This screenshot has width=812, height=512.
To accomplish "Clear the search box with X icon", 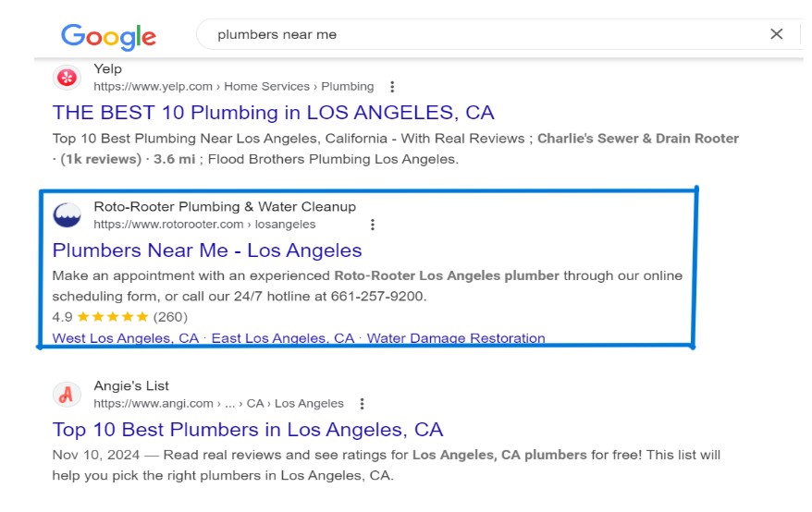I will 776,34.
